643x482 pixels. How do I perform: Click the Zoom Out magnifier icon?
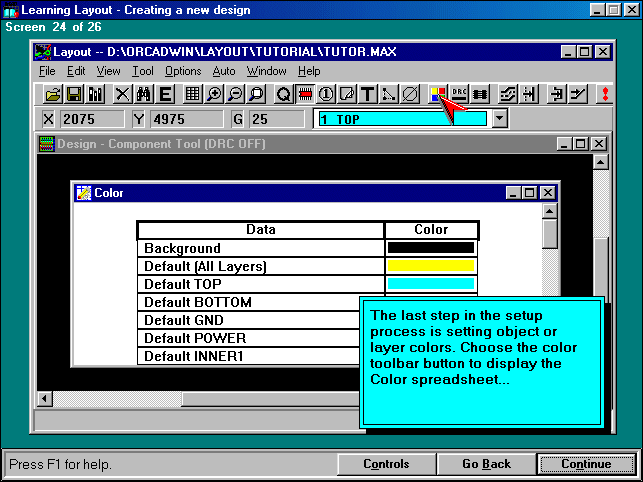(x=235, y=94)
